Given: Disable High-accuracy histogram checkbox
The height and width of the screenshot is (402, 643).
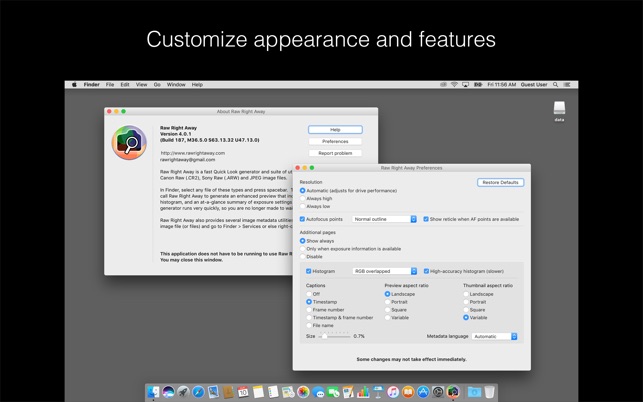Looking at the screenshot, I should point(426,271).
